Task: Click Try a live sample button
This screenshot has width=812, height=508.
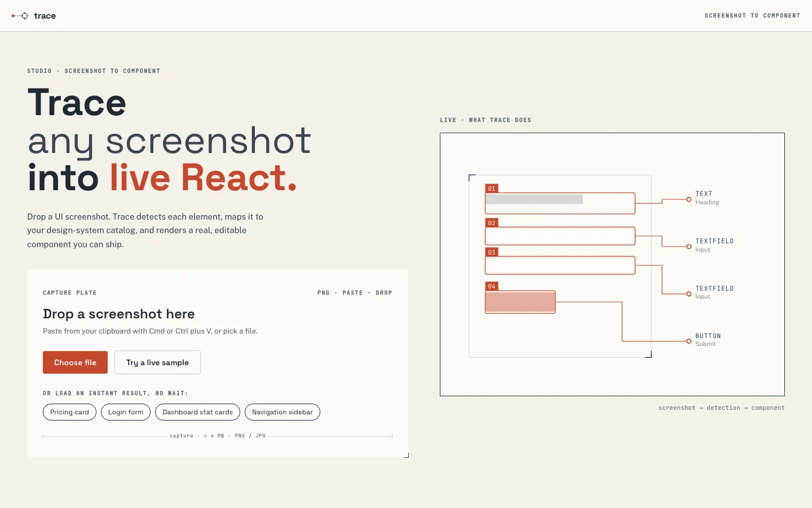Action: [x=157, y=362]
